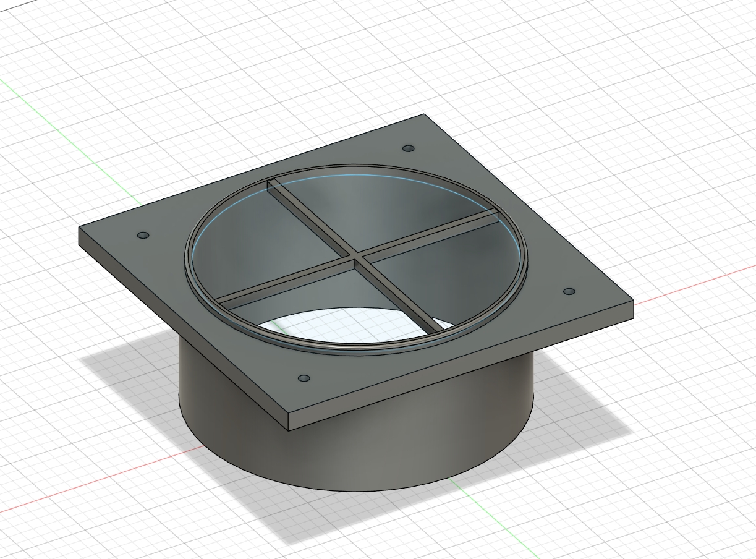This screenshot has height=559, width=756.
Task: Select the mounting hole at the flange's front corner
Action: (304, 378)
